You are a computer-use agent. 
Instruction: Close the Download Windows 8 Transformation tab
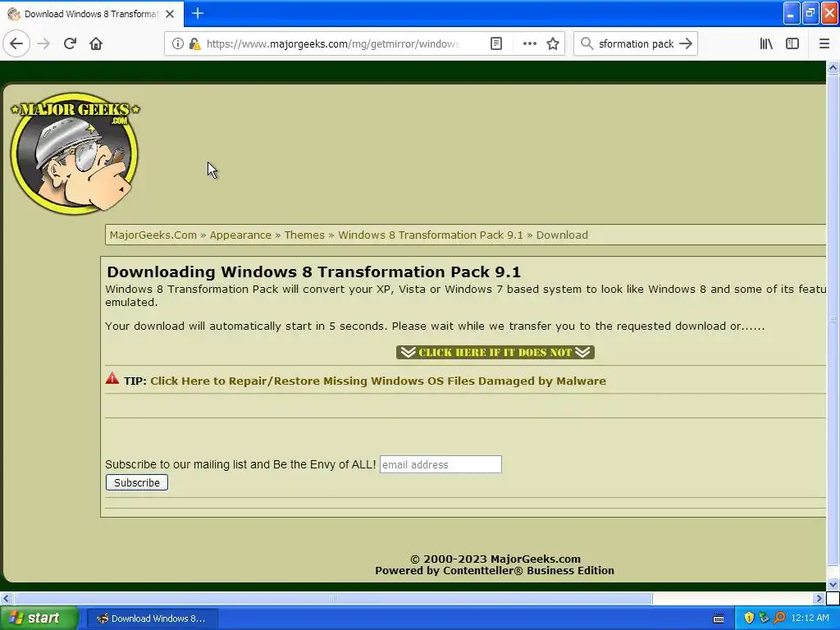pyautogui.click(x=170, y=14)
